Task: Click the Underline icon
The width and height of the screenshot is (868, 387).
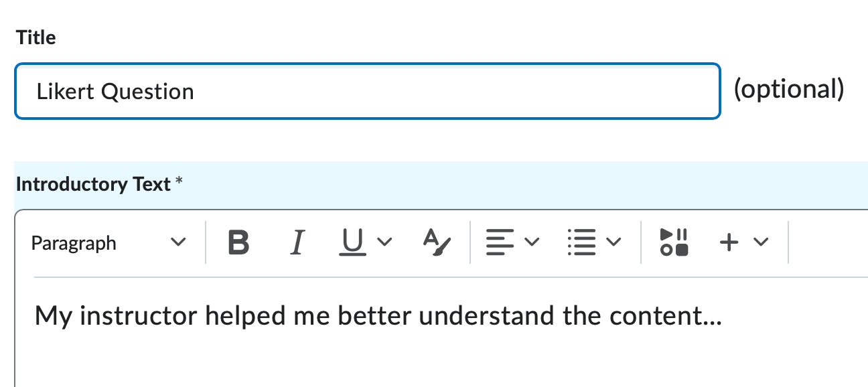Action: (x=351, y=243)
